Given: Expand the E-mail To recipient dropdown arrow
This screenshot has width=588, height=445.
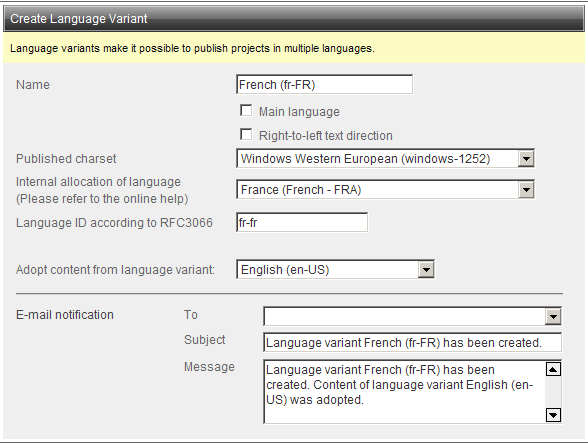Looking at the screenshot, I should tap(553, 316).
